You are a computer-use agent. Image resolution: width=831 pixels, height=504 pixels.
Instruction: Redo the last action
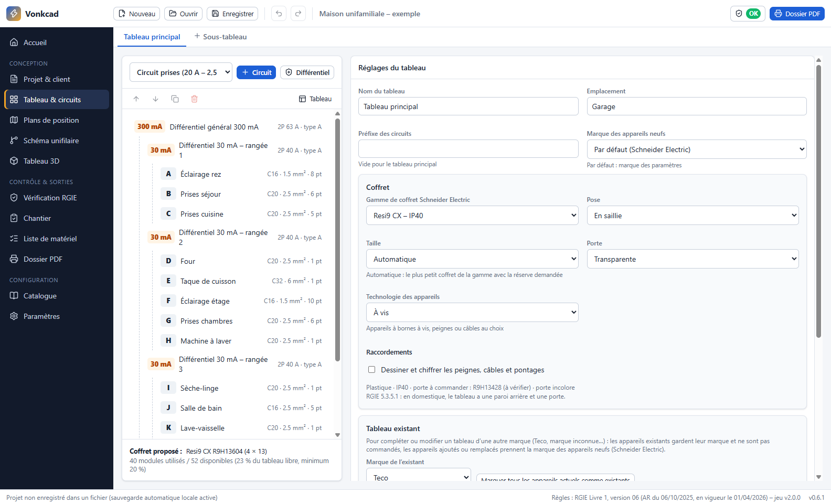coord(299,14)
